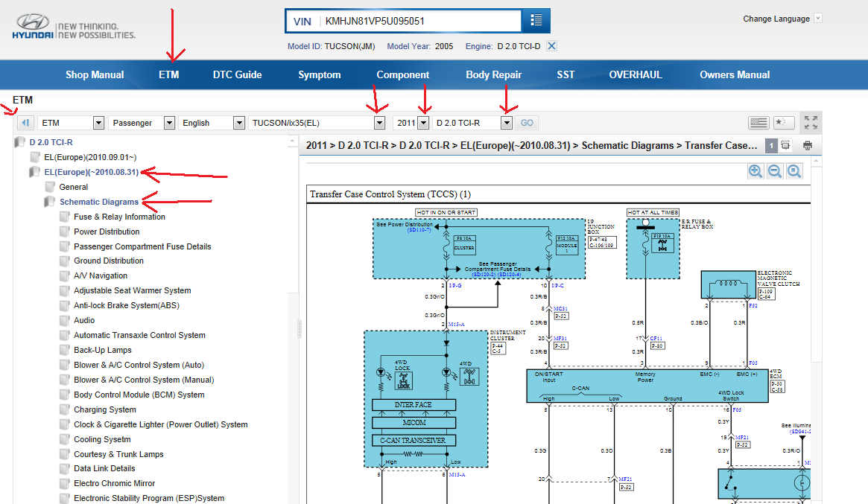Click the book icon beside General

(50, 187)
